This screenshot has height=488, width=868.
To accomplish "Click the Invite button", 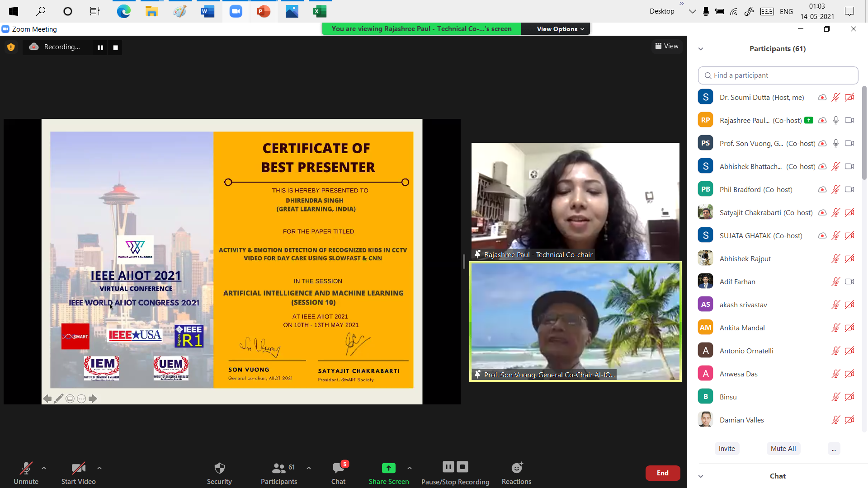I will pos(727,449).
